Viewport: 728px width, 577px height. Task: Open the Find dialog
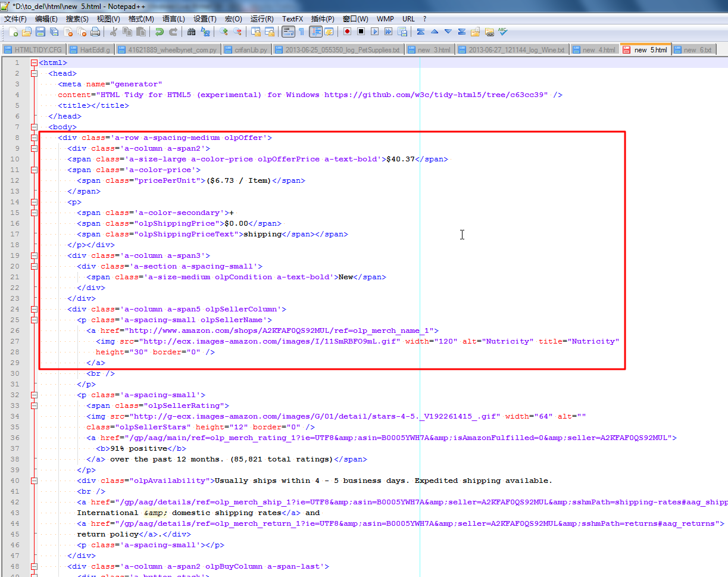(x=192, y=33)
